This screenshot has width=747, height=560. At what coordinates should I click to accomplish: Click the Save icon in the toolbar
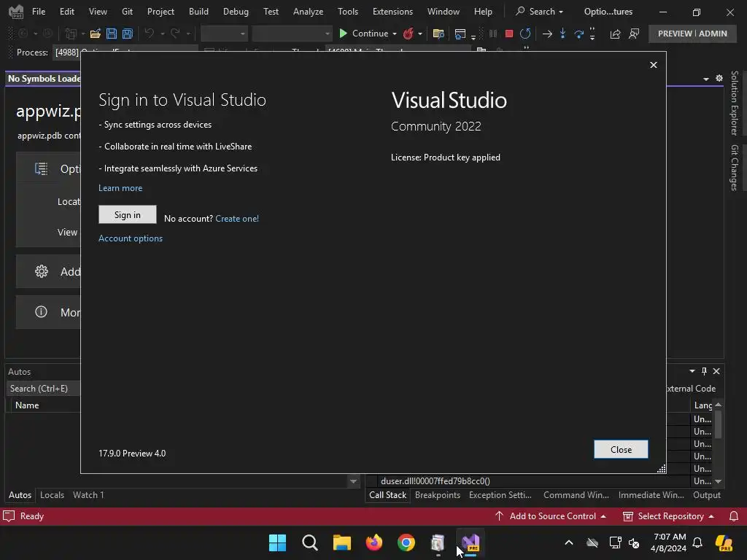click(x=112, y=34)
